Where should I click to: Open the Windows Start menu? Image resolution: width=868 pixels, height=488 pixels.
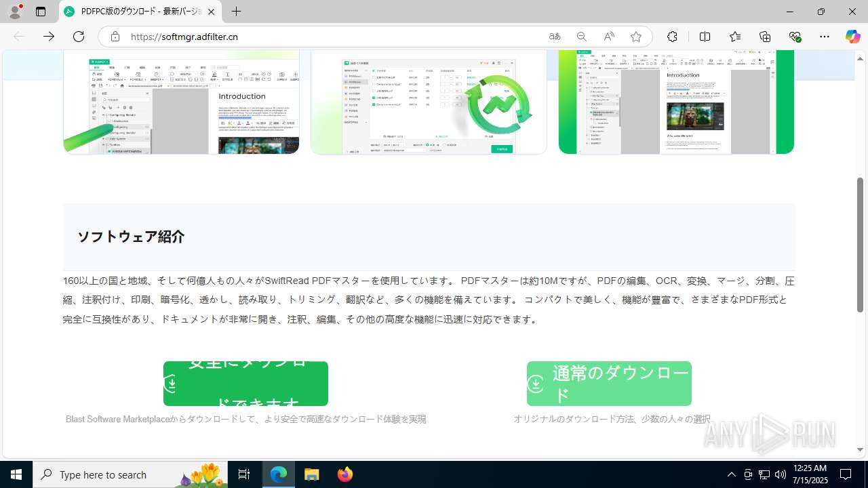coord(16,474)
